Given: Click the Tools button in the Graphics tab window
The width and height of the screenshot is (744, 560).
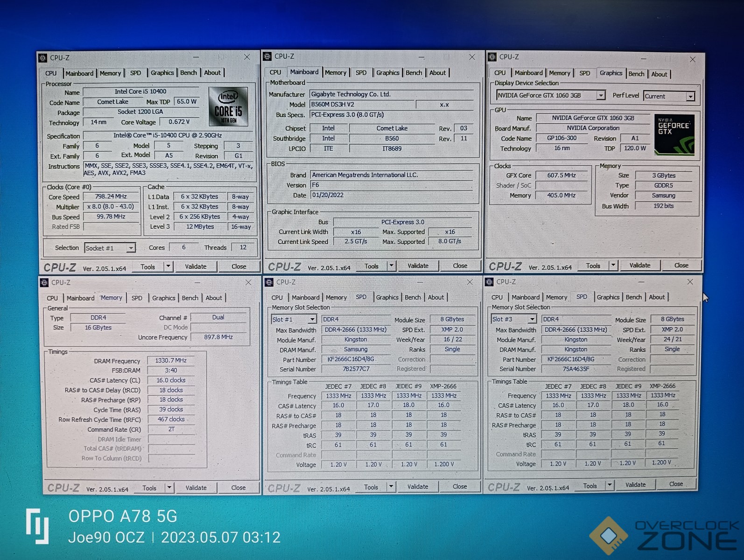Looking at the screenshot, I should pyautogui.click(x=593, y=266).
